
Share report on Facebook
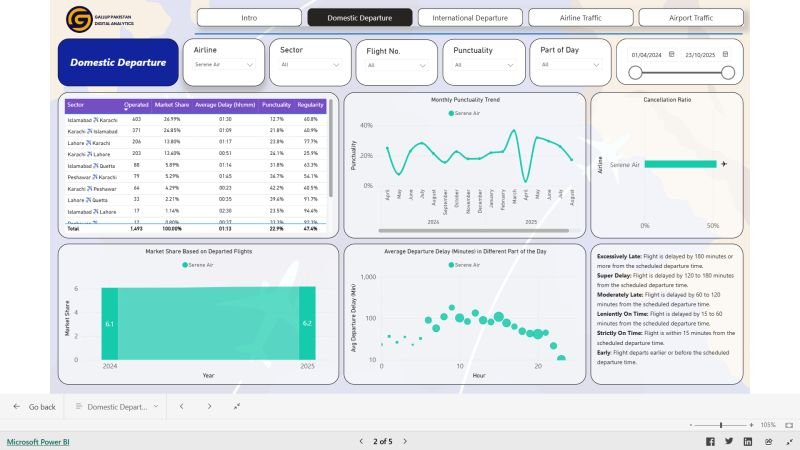(x=711, y=441)
